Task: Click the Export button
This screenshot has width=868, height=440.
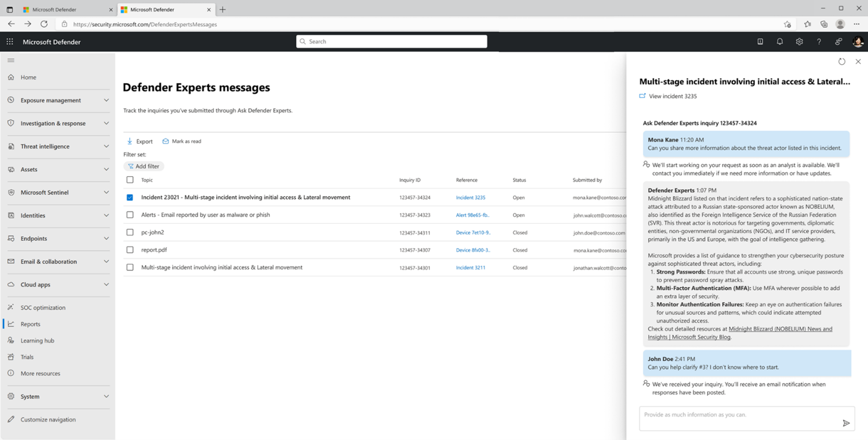Action: pos(140,141)
